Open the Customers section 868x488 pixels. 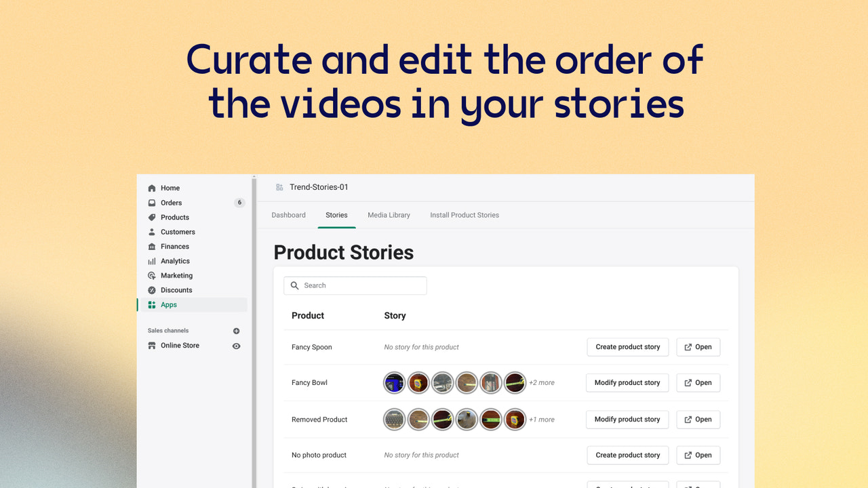click(x=153, y=232)
